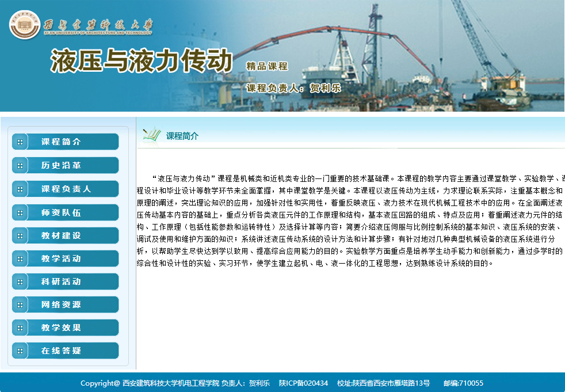Screen dimensions: 565x392
Task: Open the 网络资源 menu item
Action: coord(61,305)
